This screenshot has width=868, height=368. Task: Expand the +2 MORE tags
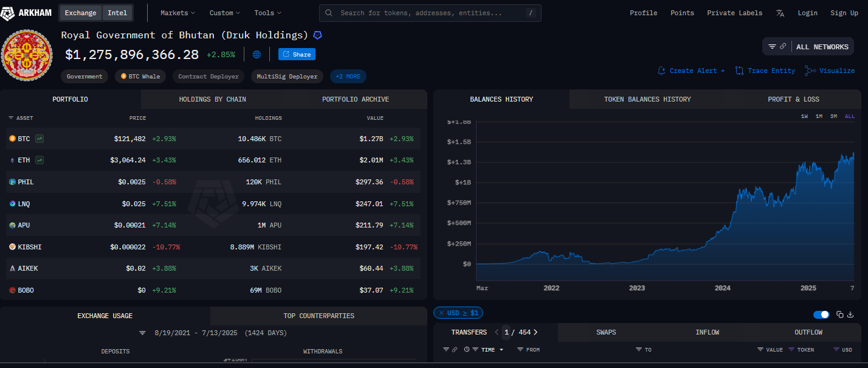pyautogui.click(x=348, y=77)
